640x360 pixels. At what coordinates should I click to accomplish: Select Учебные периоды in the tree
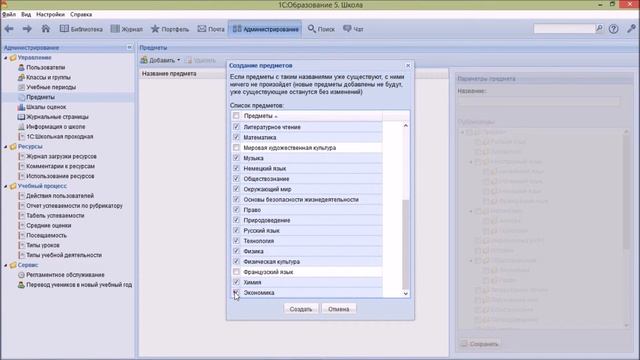click(51, 87)
